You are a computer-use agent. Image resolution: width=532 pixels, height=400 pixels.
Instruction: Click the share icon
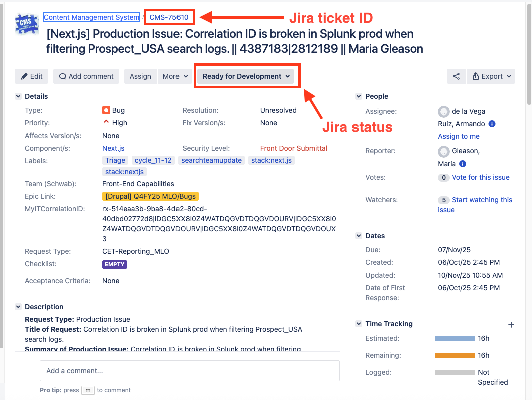(456, 76)
